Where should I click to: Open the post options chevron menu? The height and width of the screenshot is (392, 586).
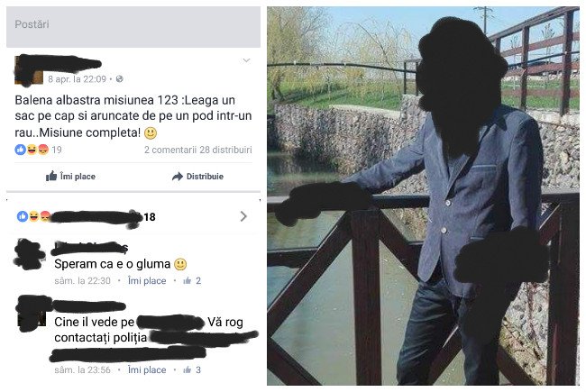click(246, 60)
